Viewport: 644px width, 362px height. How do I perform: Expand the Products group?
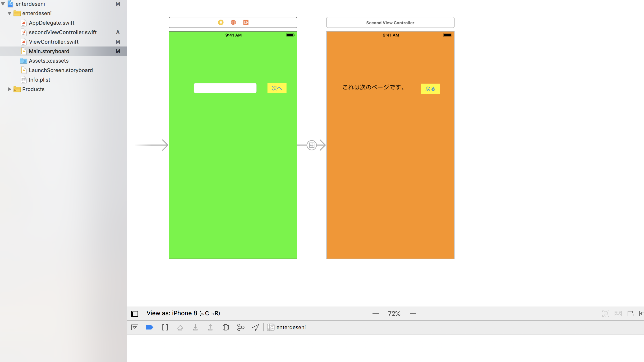(x=9, y=89)
